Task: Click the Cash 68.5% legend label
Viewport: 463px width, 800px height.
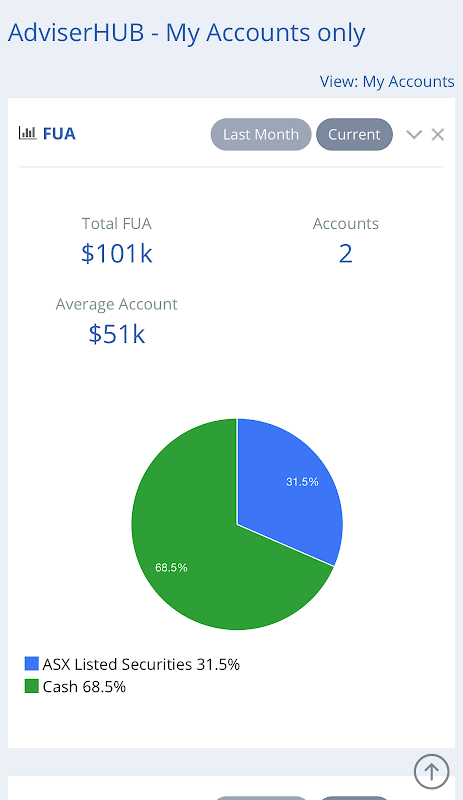Action: (x=84, y=687)
